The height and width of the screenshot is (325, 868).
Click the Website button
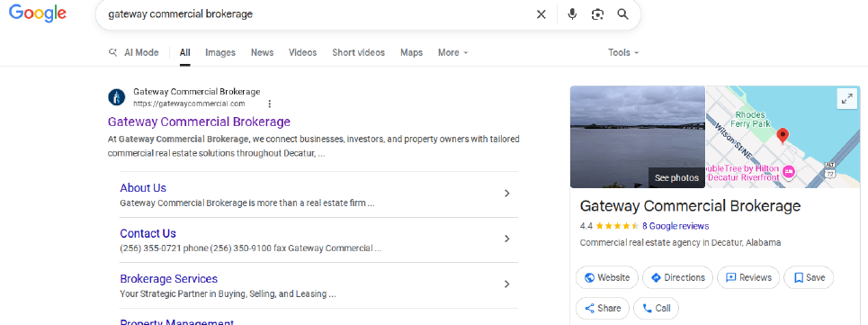point(607,277)
